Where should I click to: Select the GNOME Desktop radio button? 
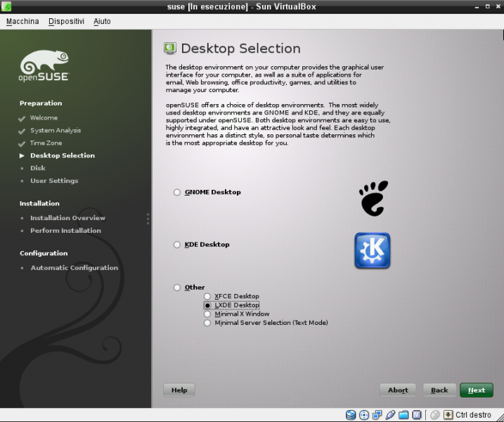tap(176, 192)
